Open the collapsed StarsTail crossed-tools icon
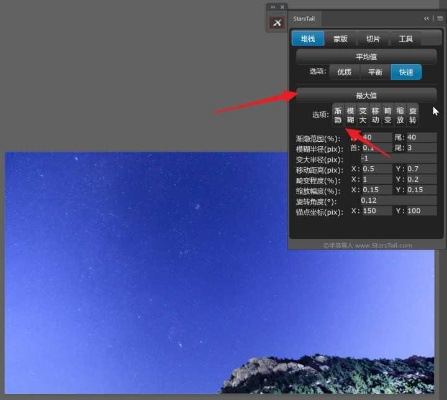The image size is (447, 400). 277,23
